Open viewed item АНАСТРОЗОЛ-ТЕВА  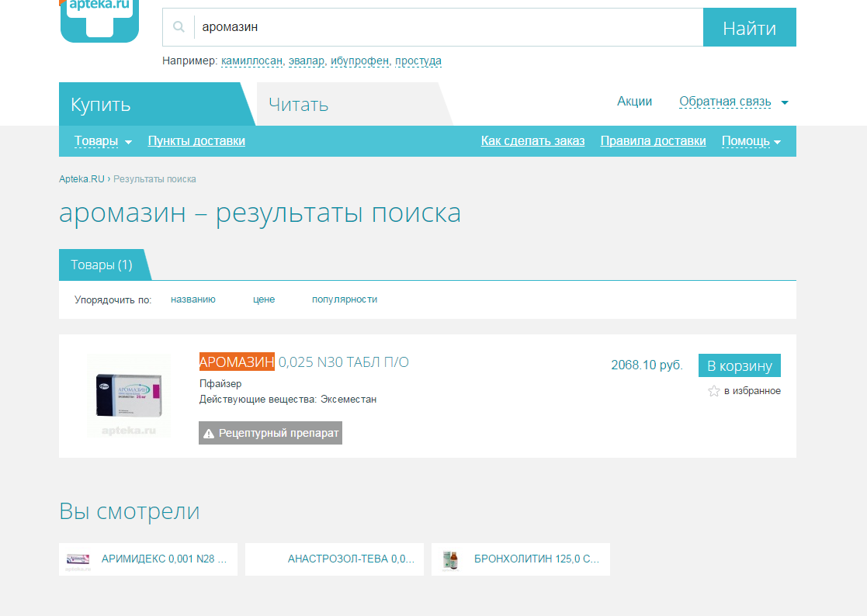click(335, 559)
